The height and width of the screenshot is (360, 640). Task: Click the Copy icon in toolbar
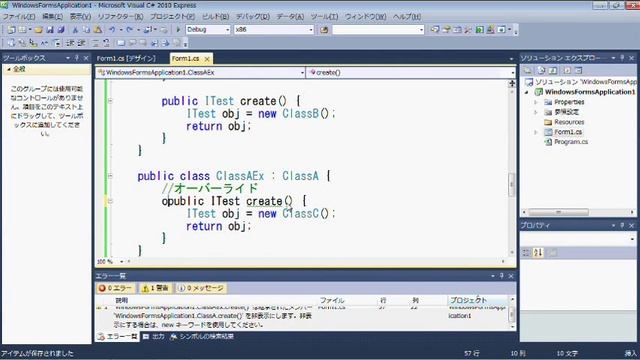[x=86, y=29]
